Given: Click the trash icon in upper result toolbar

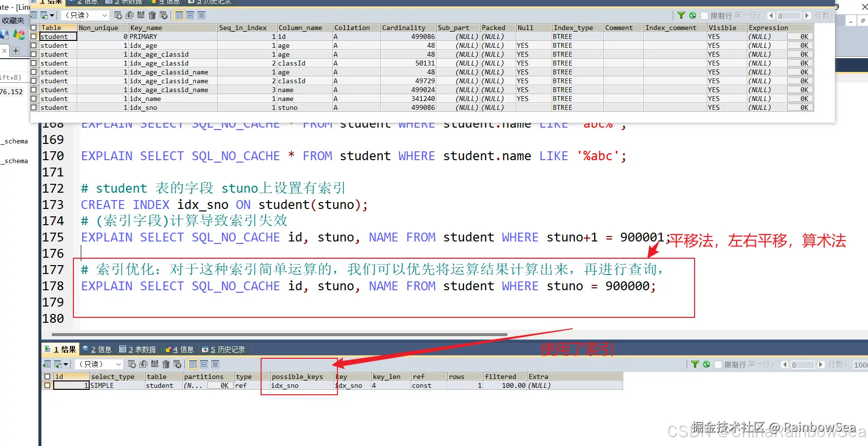Looking at the screenshot, I should click(152, 15).
